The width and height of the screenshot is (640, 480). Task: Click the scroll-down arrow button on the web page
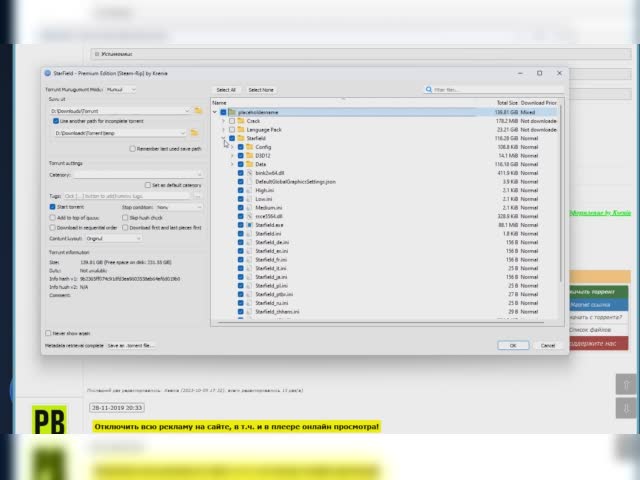coord(626,408)
